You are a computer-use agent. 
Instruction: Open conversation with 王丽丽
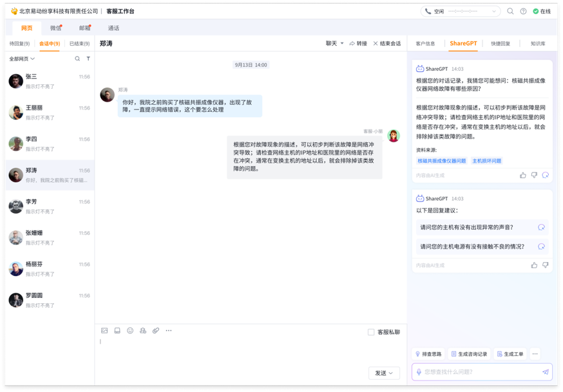(x=50, y=113)
